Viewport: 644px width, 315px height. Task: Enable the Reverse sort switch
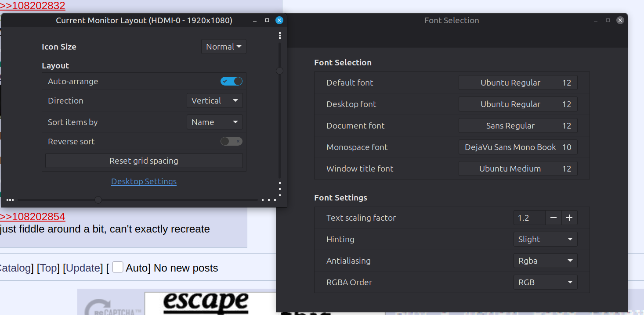coord(232,141)
